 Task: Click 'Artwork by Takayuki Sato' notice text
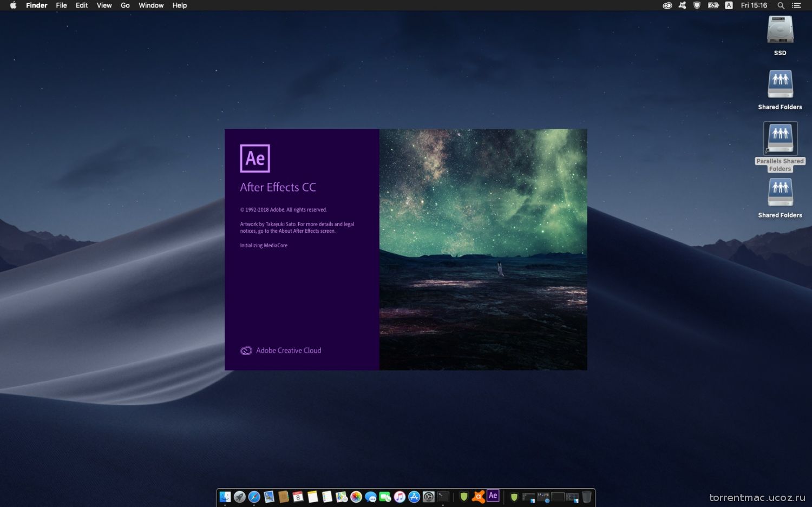tap(297, 227)
